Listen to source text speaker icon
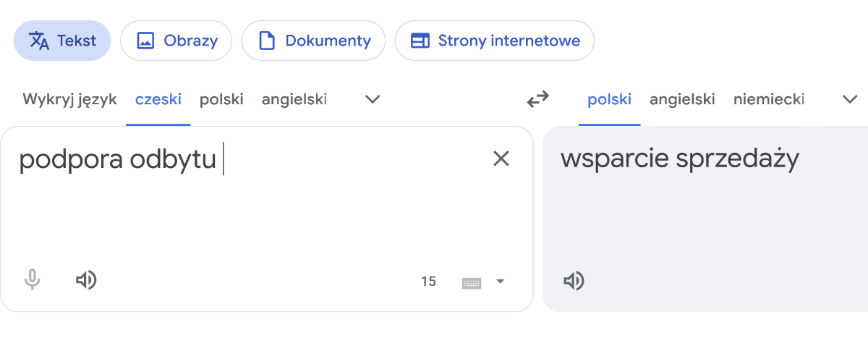 [86, 280]
